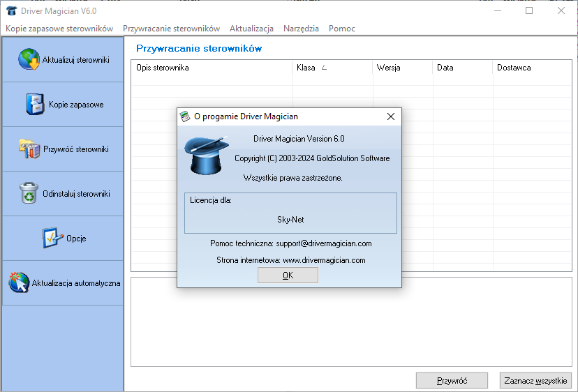Sort by Dostawca column header

pos(532,68)
